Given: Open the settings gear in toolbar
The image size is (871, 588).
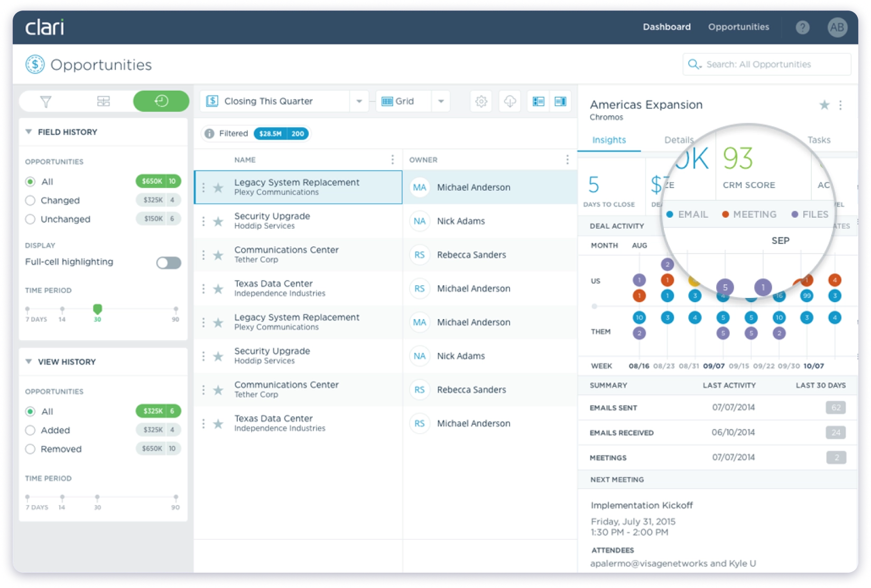Looking at the screenshot, I should click(x=481, y=101).
